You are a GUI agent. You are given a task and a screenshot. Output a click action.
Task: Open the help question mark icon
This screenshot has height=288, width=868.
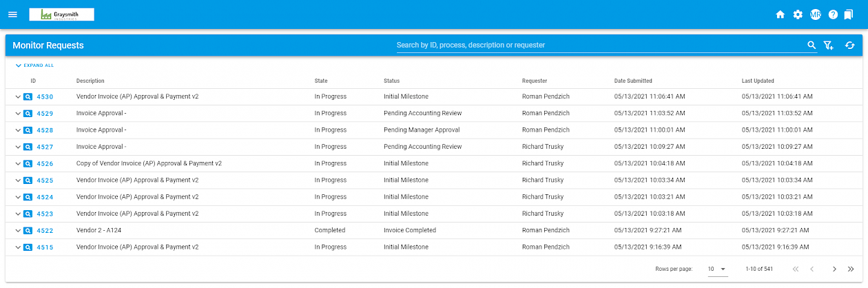click(x=833, y=14)
